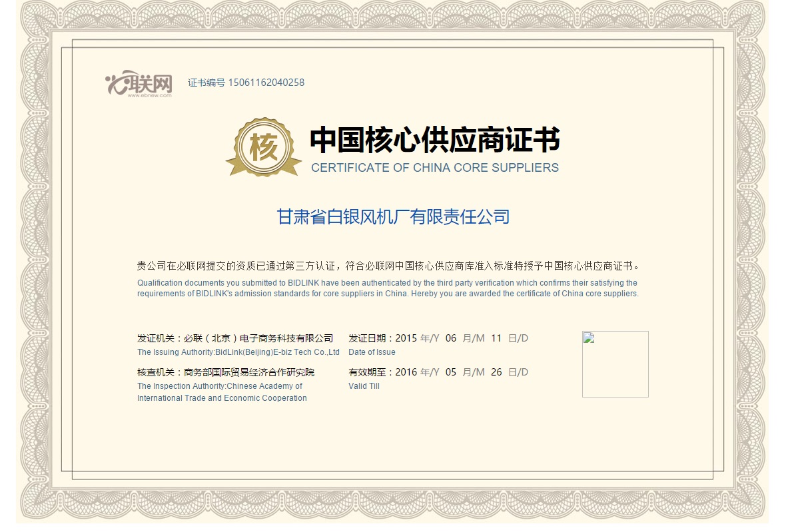Select the expiry day 26
The image size is (788, 532).
pos(496,372)
